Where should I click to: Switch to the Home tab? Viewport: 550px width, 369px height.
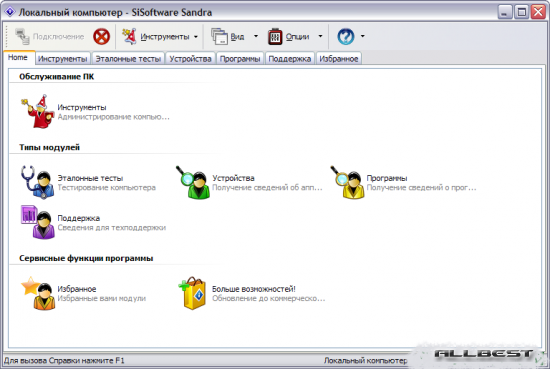pyautogui.click(x=18, y=58)
